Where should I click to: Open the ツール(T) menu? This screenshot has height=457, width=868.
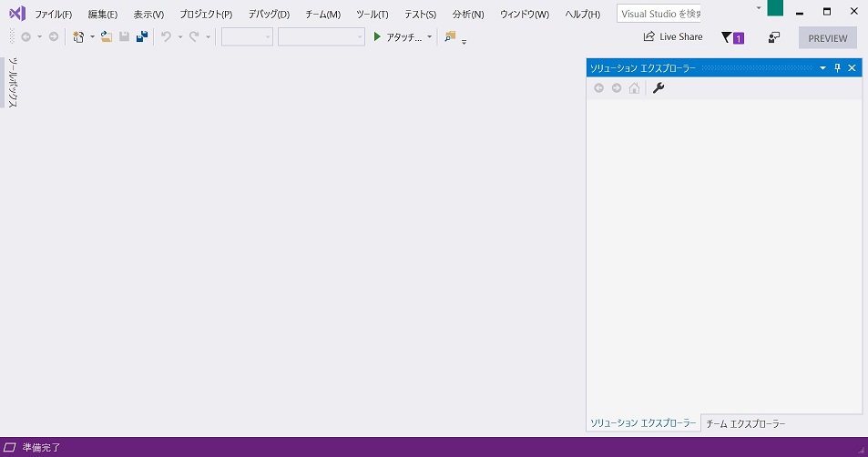(372, 15)
